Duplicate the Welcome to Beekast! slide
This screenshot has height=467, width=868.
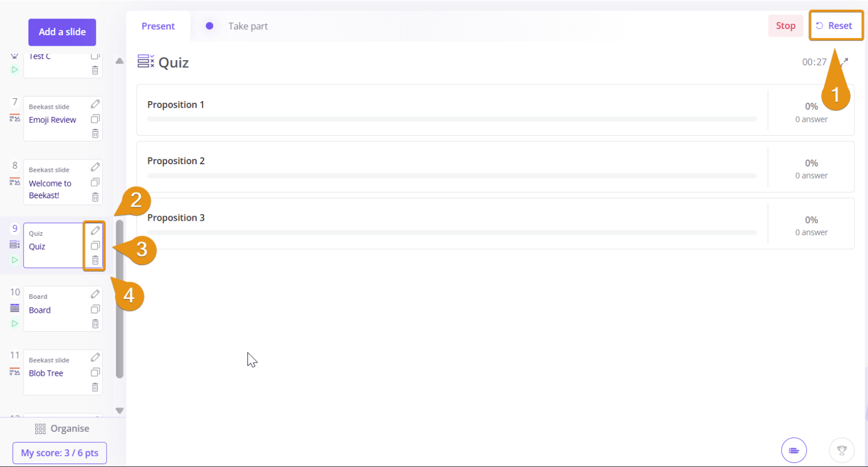click(x=95, y=182)
